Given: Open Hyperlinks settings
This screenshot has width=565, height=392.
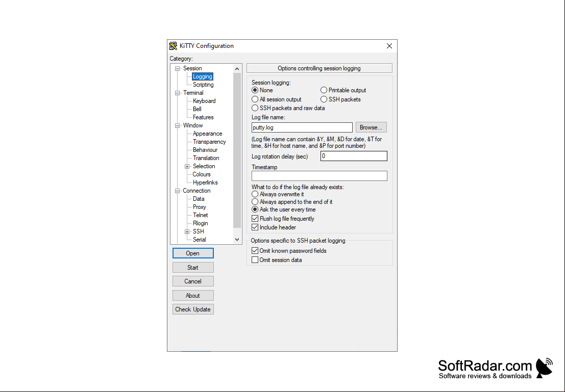Looking at the screenshot, I should point(205,182).
